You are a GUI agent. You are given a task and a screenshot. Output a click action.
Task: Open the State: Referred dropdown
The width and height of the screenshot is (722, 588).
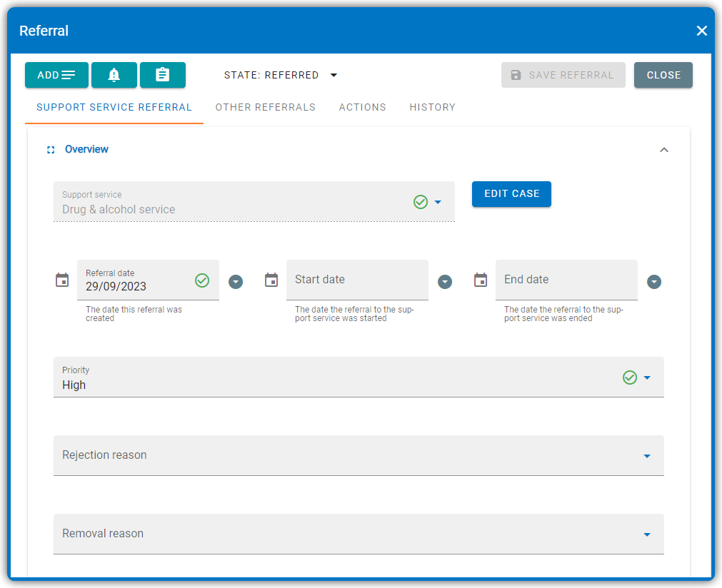(x=281, y=75)
